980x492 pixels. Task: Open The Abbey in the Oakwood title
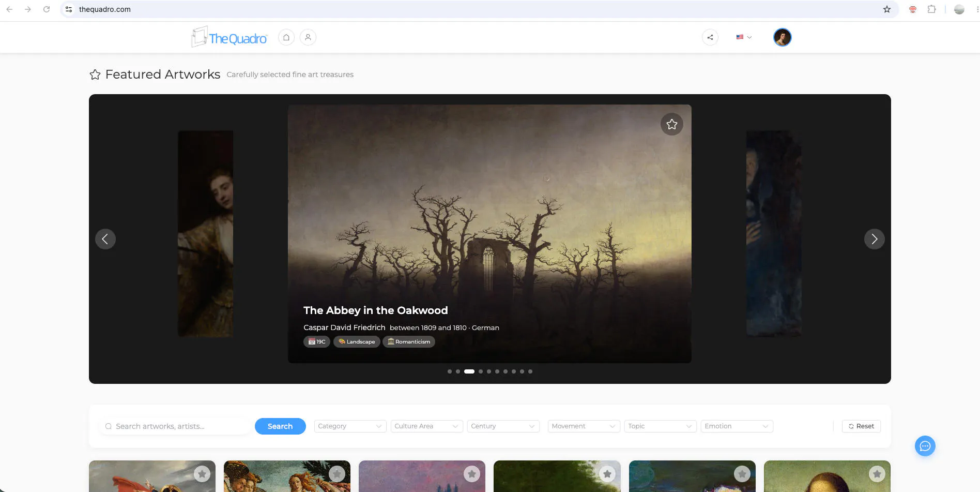(376, 310)
